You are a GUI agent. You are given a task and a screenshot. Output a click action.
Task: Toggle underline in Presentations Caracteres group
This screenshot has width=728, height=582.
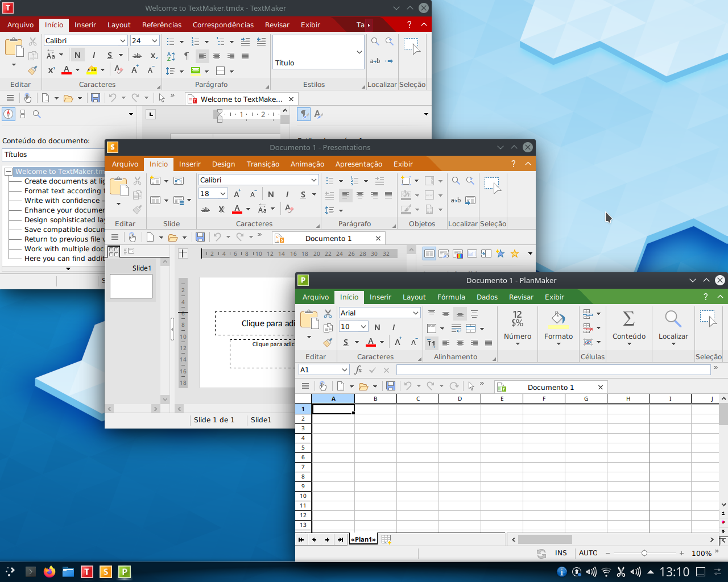pyautogui.click(x=303, y=194)
